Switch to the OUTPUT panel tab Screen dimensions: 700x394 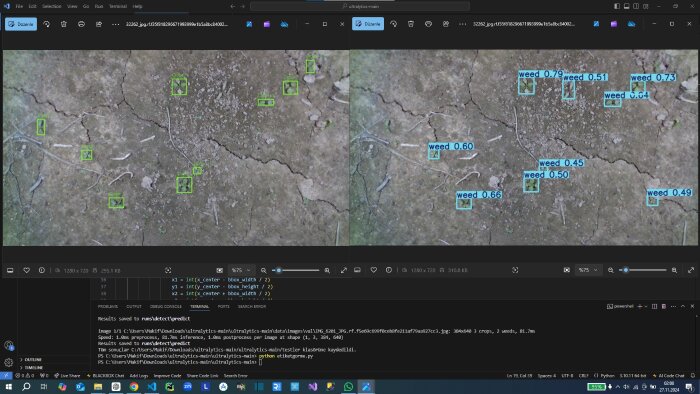pos(133,307)
